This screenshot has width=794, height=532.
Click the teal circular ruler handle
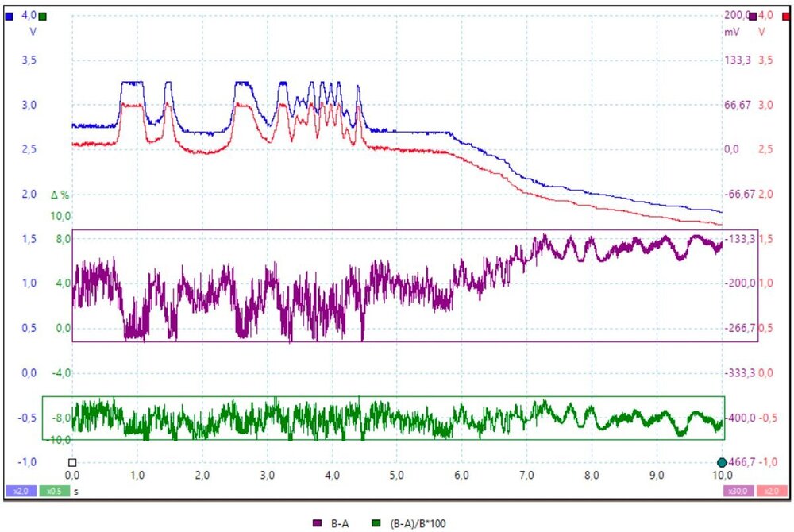(x=722, y=462)
